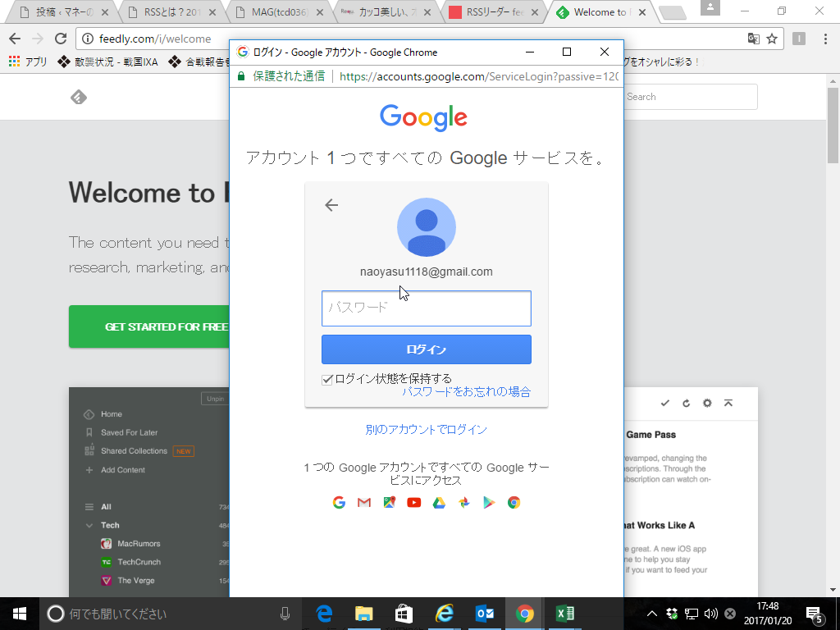
Task: Click the greyed-out forward arrow in Chrome
Action: coord(38,39)
